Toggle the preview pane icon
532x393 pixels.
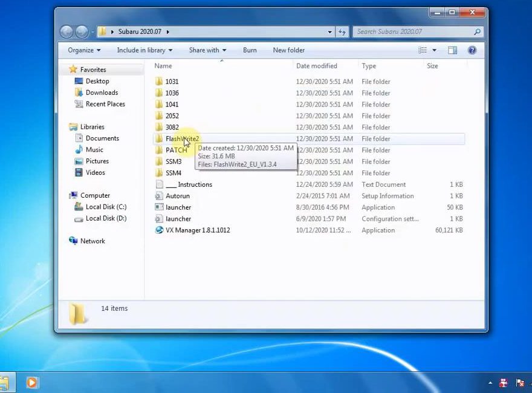pyautogui.click(x=452, y=50)
